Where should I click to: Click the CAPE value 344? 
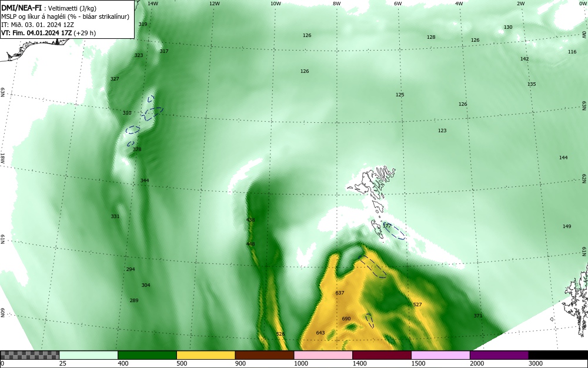pos(145,180)
